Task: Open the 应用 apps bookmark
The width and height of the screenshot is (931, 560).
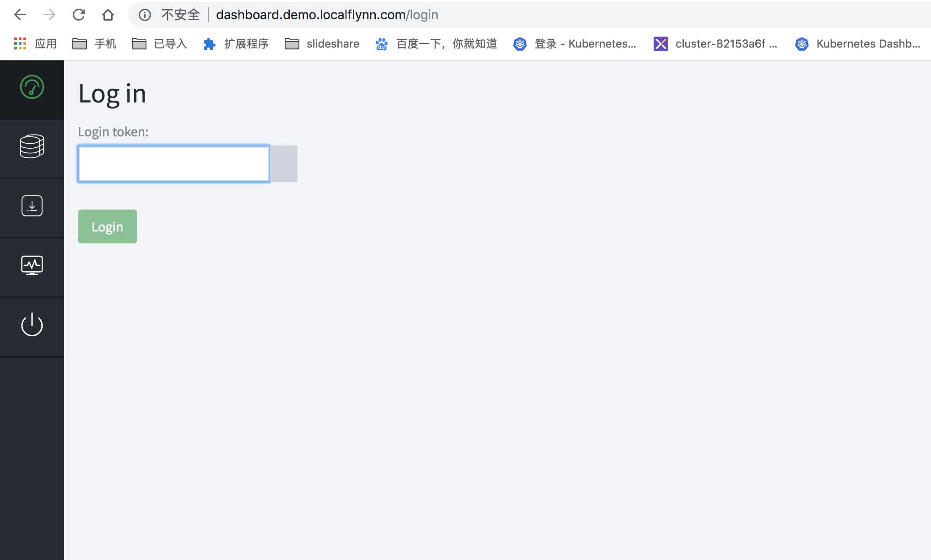Action: click(x=36, y=44)
